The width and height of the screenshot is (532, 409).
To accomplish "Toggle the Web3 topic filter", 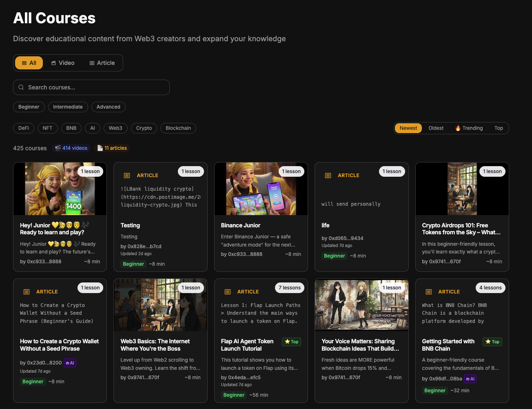I will coord(115,128).
